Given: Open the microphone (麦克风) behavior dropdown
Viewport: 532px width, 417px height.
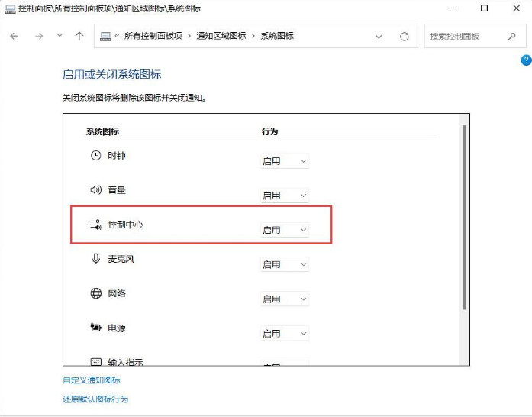Looking at the screenshot, I should pyautogui.click(x=285, y=264).
